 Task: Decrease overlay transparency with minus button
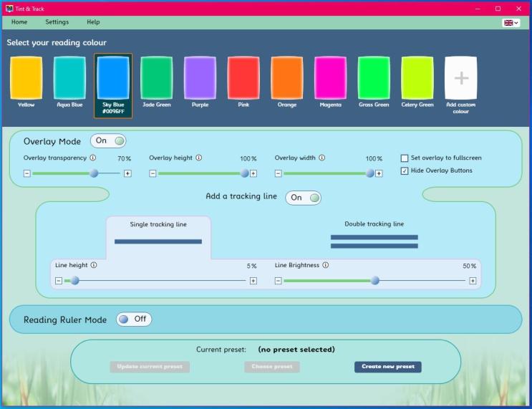[x=27, y=173]
